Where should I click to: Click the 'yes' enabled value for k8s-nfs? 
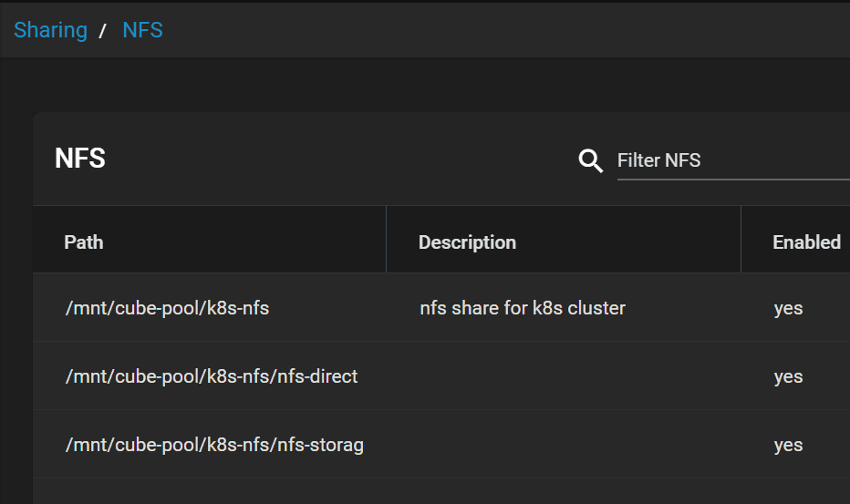pos(788,309)
